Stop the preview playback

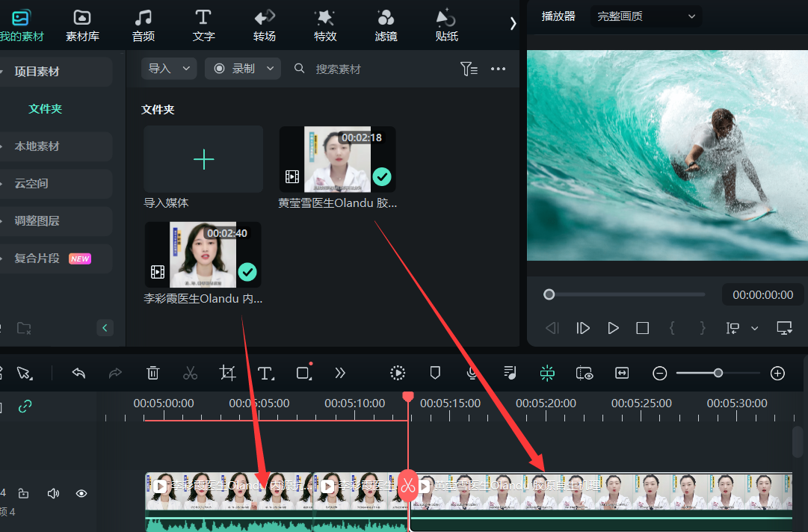[643, 328]
